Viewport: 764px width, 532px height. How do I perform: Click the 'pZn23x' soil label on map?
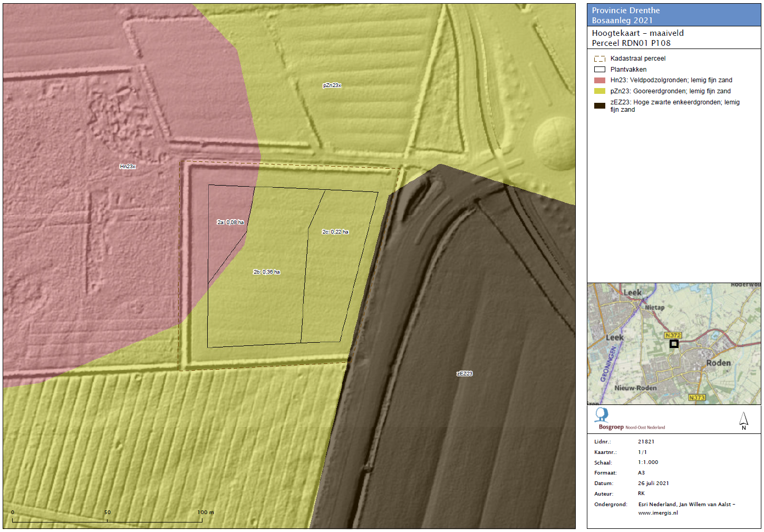pos(332,85)
